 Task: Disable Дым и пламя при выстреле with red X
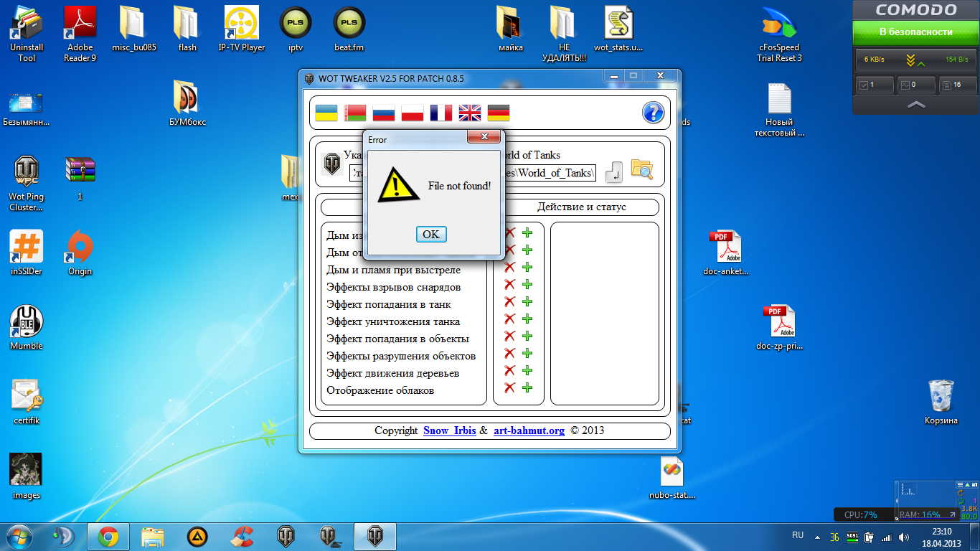coord(510,267)
